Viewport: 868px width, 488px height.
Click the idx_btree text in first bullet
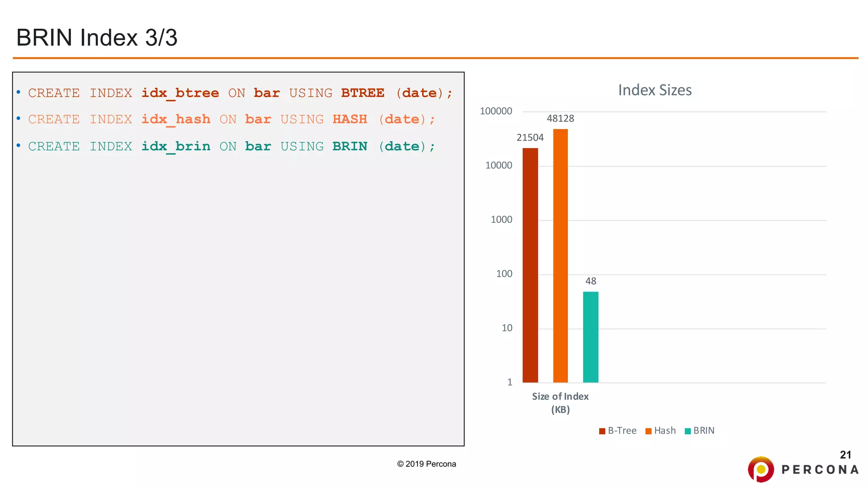click(180, 93)
